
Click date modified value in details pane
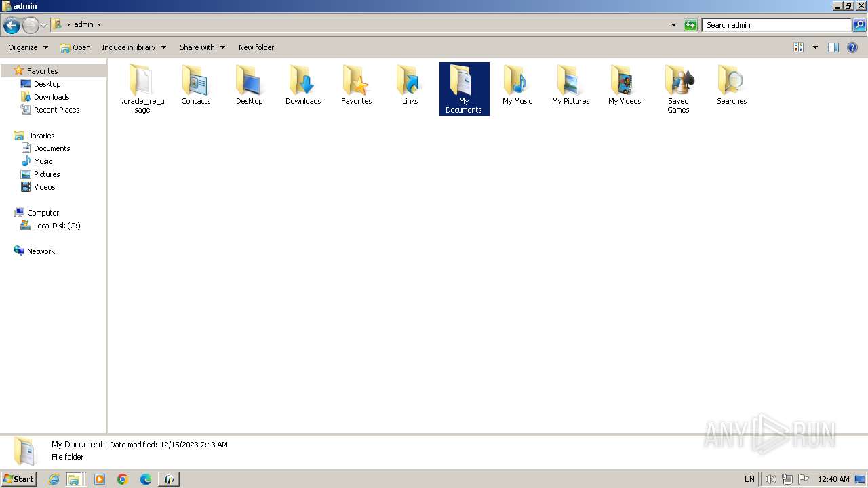[x=194, y=445]
